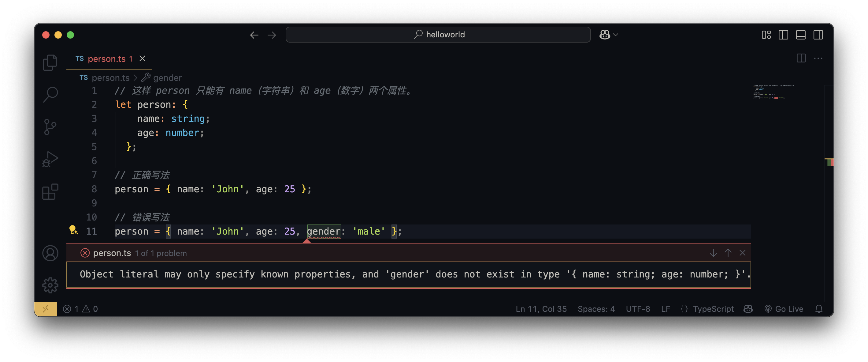Open the Run and Debug view
The image size is (868, 362).
50,159
